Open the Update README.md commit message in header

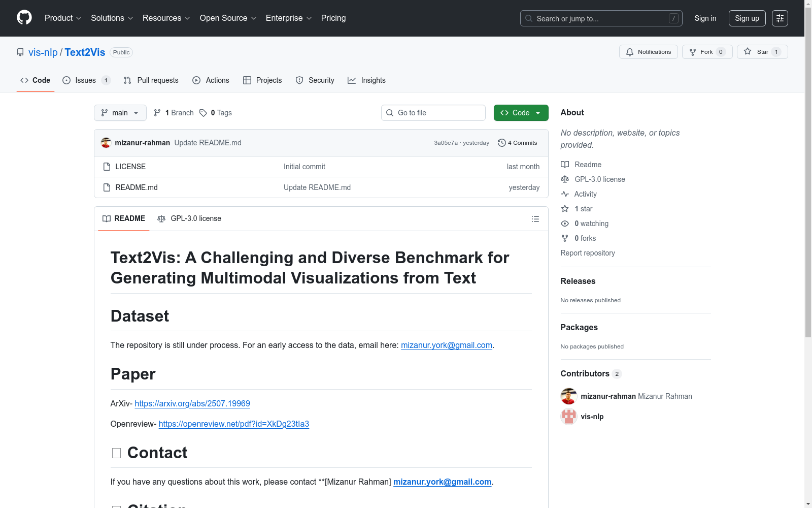(208, 143)
